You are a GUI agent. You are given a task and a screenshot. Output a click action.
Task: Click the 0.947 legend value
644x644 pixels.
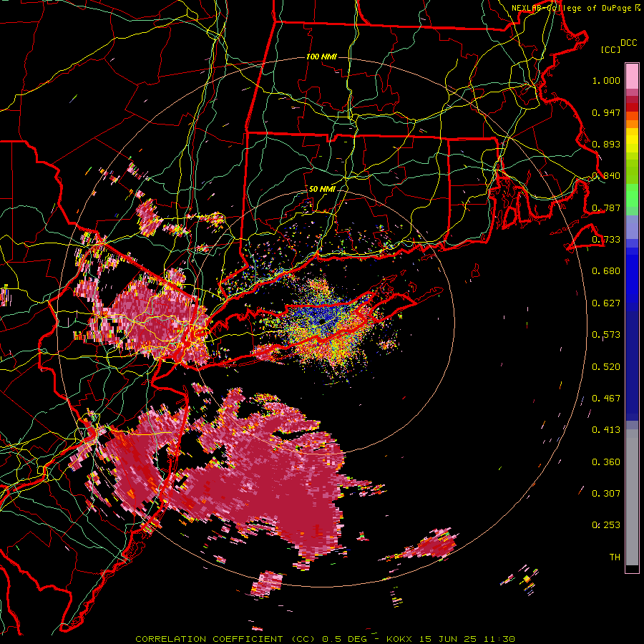point(606,112)
